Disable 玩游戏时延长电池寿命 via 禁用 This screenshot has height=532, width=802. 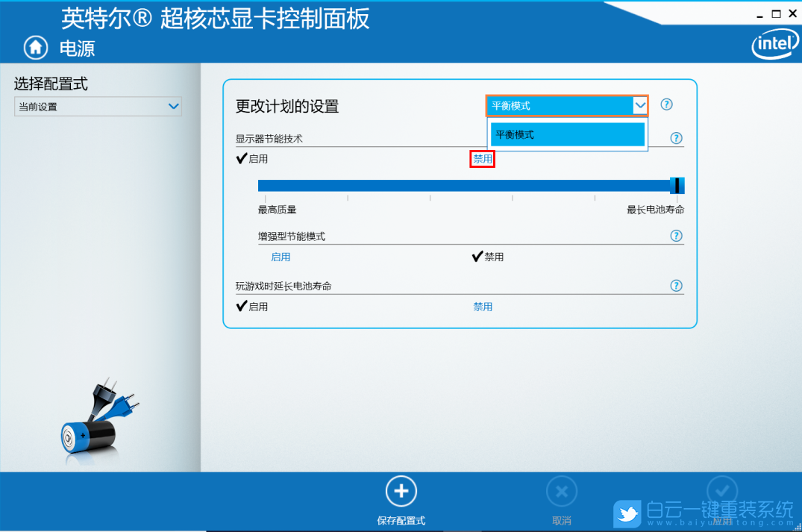point(483,306)
